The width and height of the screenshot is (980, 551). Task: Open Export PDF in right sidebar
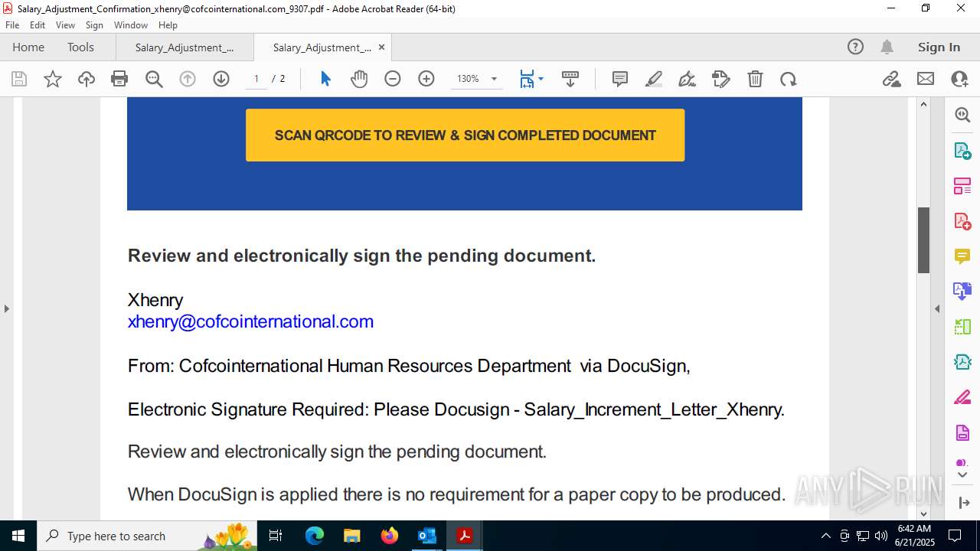(x=962, y=151)
